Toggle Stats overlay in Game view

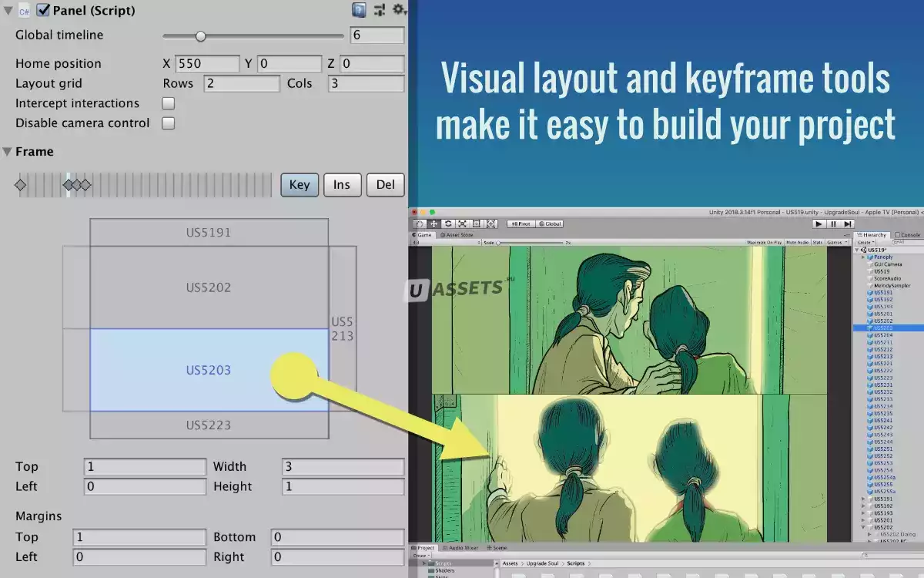pyautogui.click(x=817, y=243)
